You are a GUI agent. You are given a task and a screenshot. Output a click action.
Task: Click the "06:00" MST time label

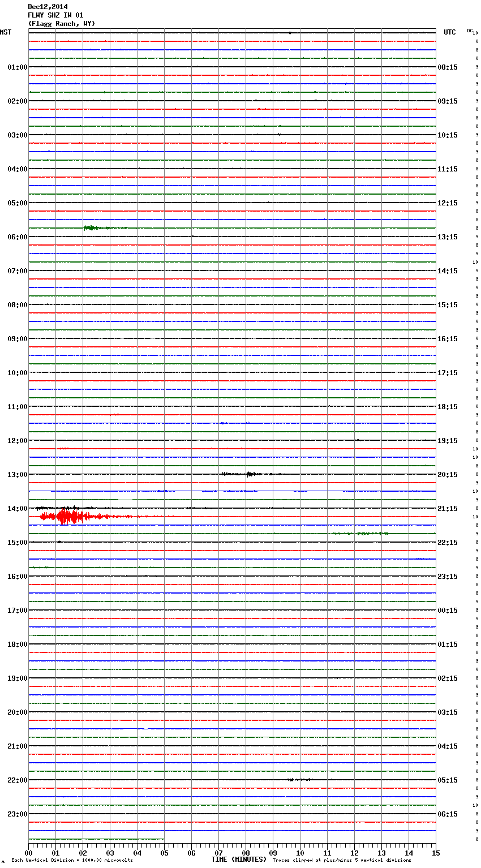18,237
